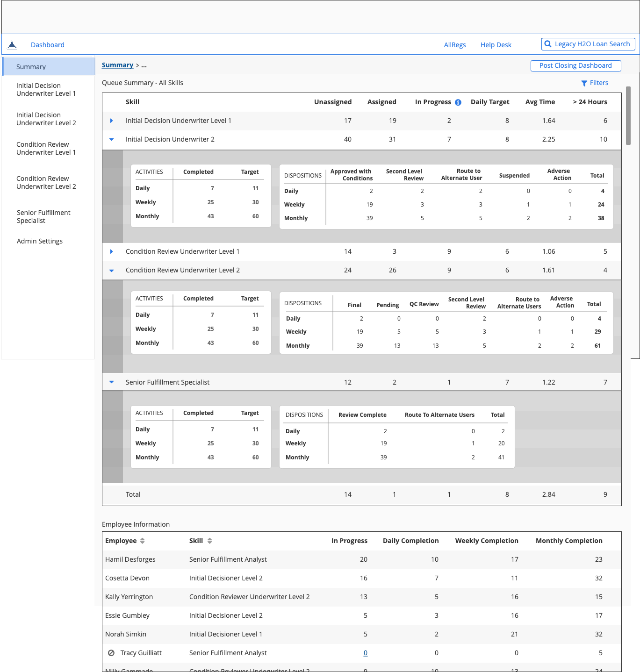
Task: Select Summary in the left sidebar
Action: click(x=31, y=67)
